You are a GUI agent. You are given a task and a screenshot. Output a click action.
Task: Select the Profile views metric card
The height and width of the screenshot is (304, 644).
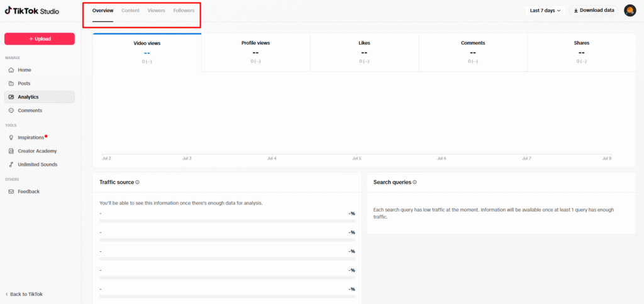pos(255,52)
